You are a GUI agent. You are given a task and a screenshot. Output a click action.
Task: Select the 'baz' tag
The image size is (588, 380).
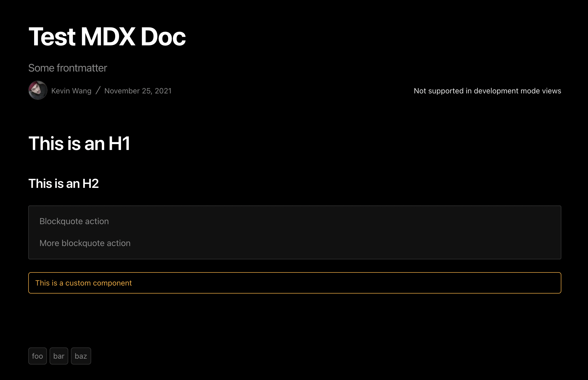point(81,356)
